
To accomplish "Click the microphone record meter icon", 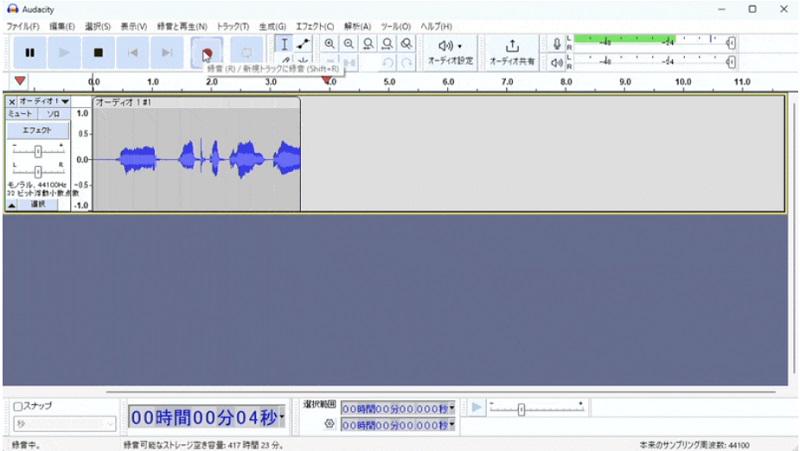I will [557, 43].
